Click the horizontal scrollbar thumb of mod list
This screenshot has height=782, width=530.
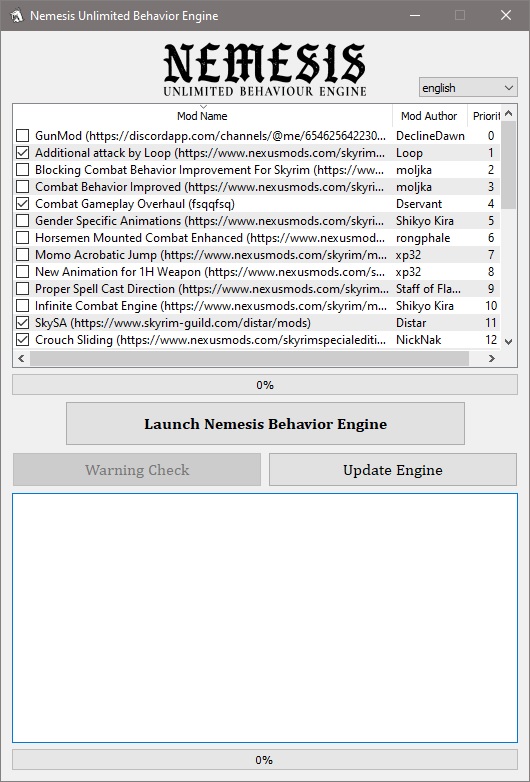(x=249, y=358)
